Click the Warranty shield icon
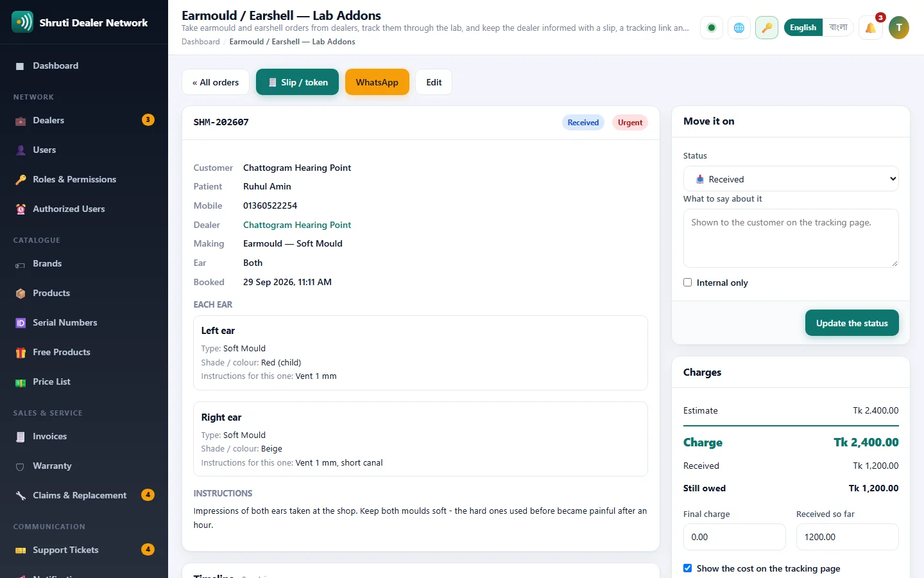The width and height of the screenshot is (924, 578). (20, 466)
